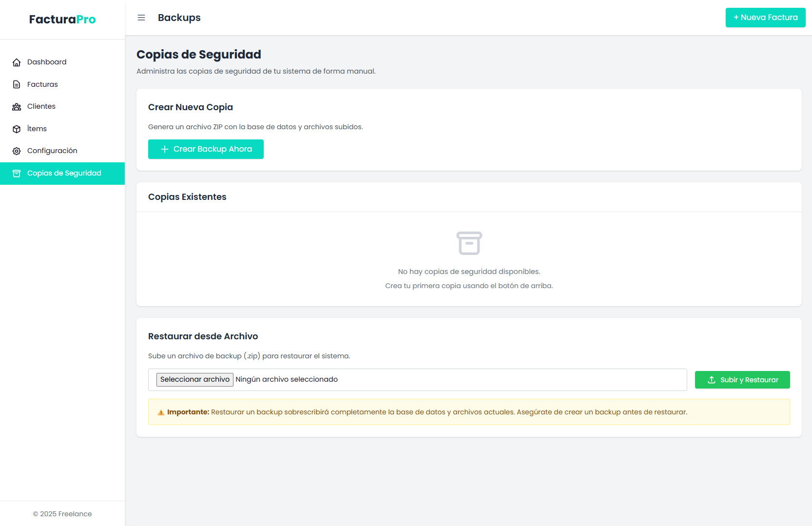
Task: Create an invoice with Nueva Factura button
Action: 765,18
